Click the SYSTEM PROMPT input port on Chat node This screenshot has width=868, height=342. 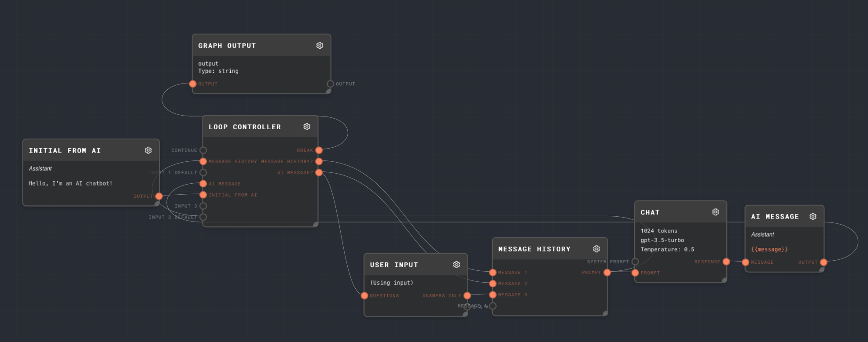(635, 262)
